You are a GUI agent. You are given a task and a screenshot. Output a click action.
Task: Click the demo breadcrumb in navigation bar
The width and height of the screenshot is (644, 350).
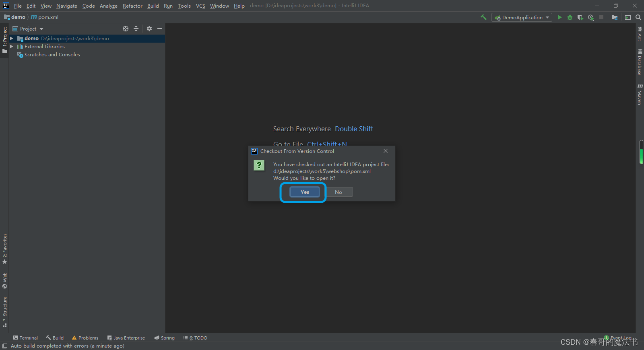pyautogui.click(x=15, y=17)
